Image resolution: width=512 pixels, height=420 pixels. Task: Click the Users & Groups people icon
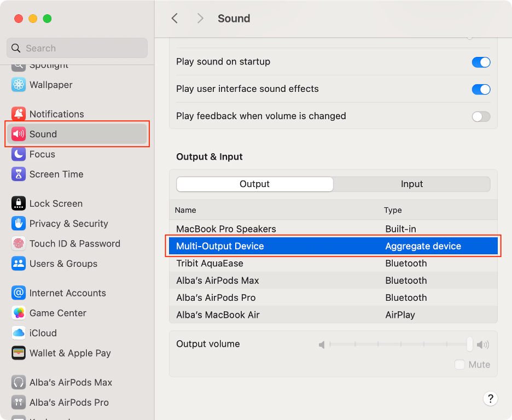click(19, 264)
